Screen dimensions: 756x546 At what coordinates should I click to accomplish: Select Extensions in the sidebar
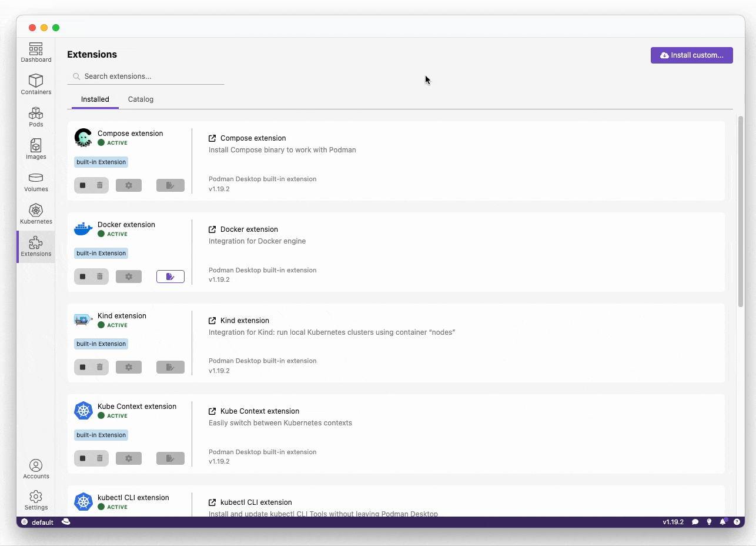point(36,247)
